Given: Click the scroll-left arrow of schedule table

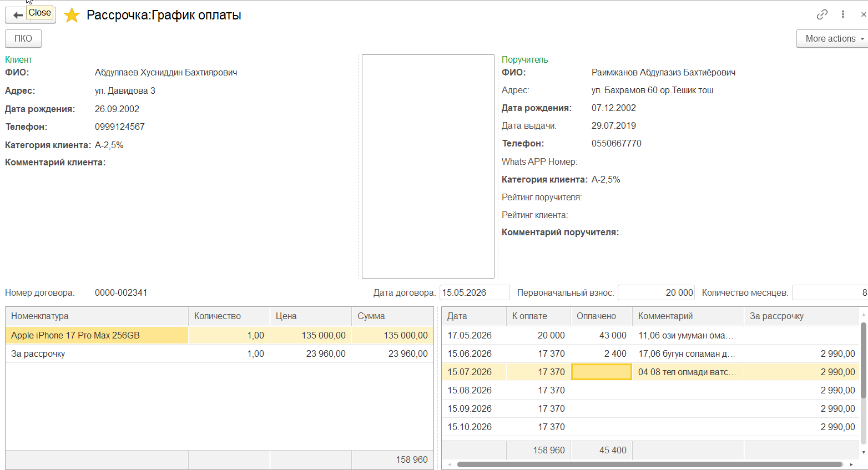Looking at the screenshot, I should point(450,464).
